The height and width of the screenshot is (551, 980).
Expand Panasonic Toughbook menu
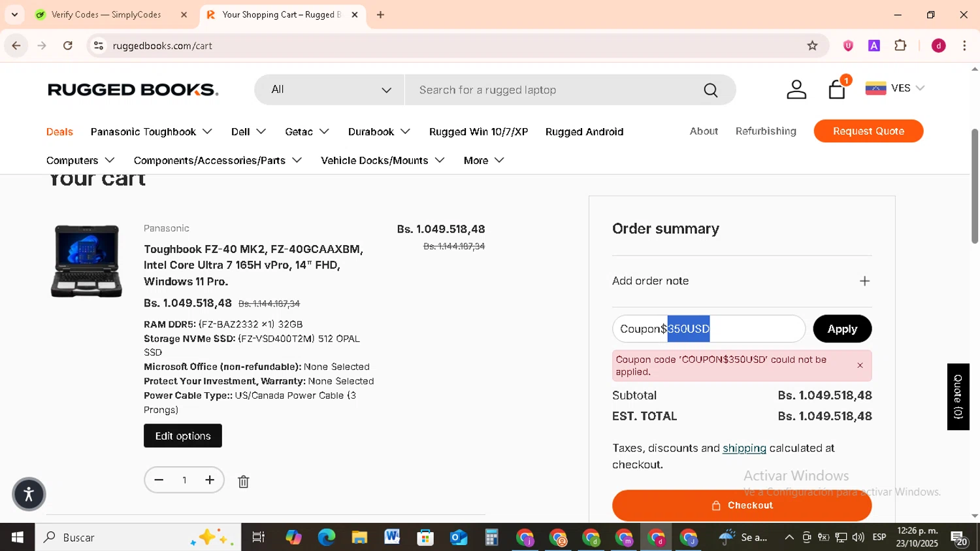click(152, 131)
